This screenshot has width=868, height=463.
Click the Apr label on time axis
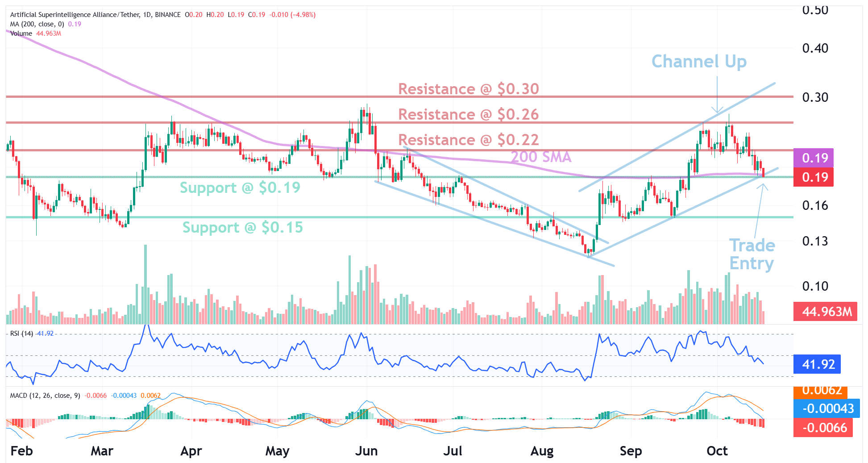pos(191,451)
